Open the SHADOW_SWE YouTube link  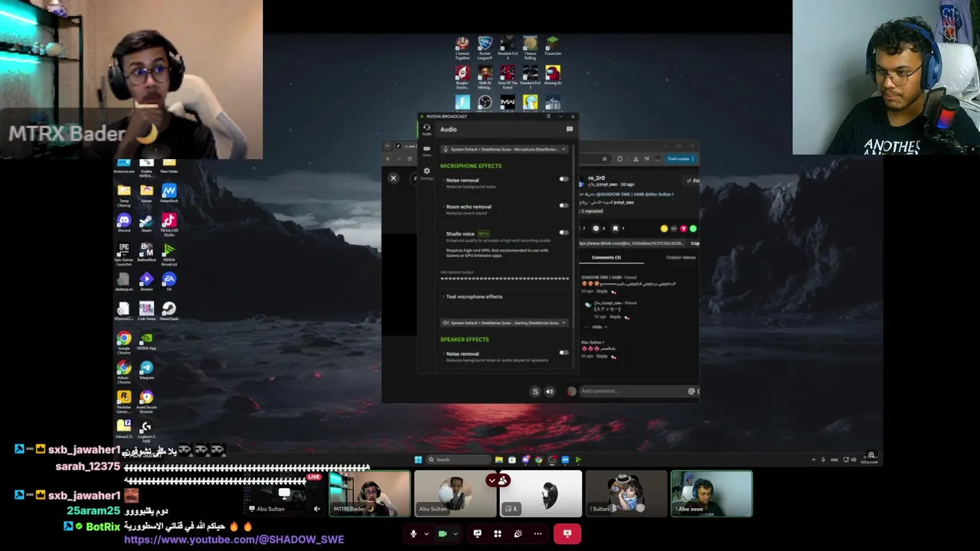[x=234, y=540]
